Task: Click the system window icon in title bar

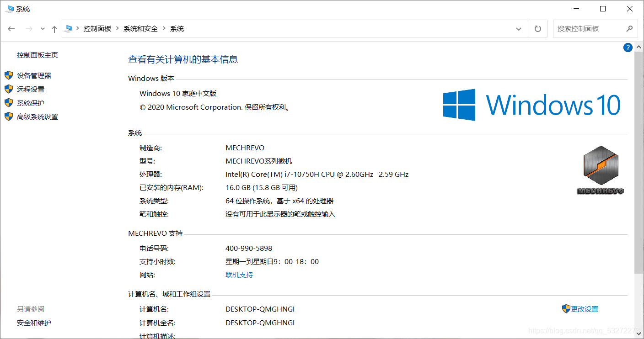Action: coord(10,9)
